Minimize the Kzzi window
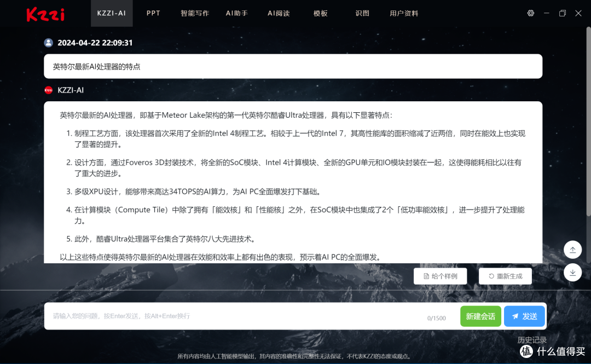This screenshot has width=591, height=364. point(547,13)
